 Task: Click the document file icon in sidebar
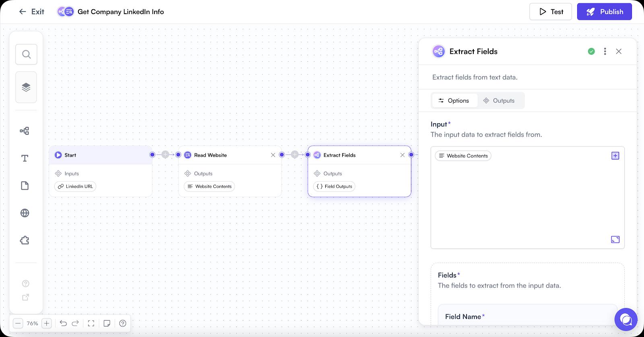tap(25, 186)
